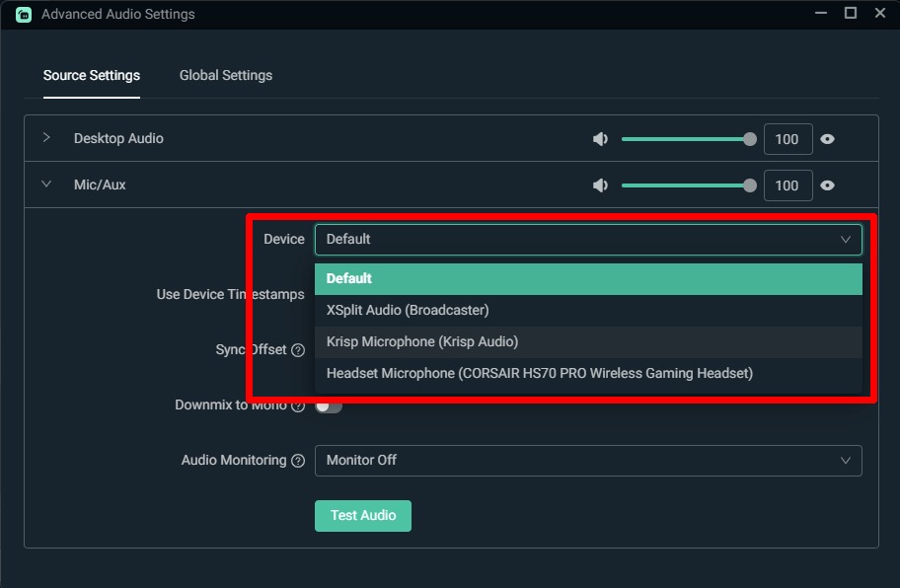Mute Mic/Aux using its speaker icon

[x=601, y=184]
